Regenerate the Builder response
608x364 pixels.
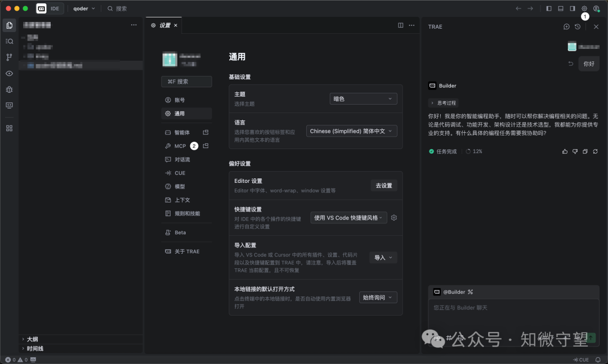595,151
